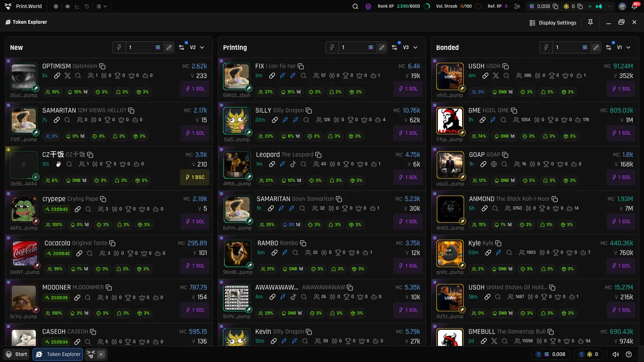Viewport: 644px width, 362px height.
Task: Open the chart icon in top toolbar
Action: (77, 6)
